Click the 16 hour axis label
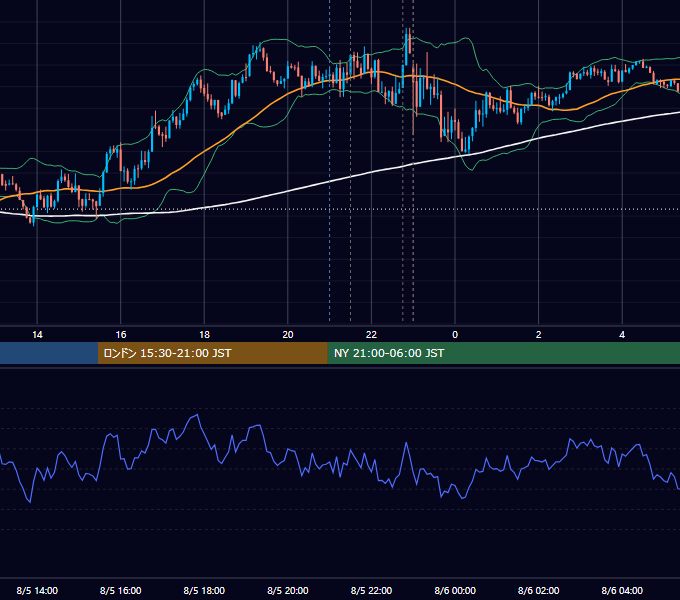Viewport: 680px width, 600px height. pyautogui.click(x=121, y=335)
